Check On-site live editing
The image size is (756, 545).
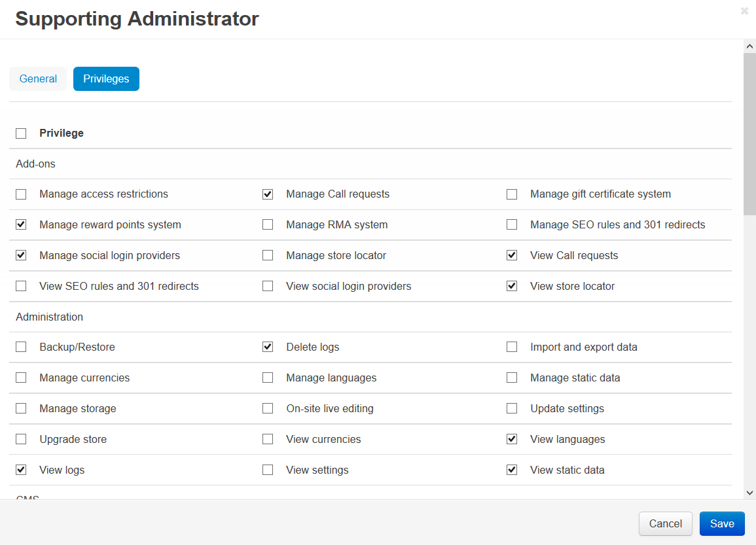[268, 409]
